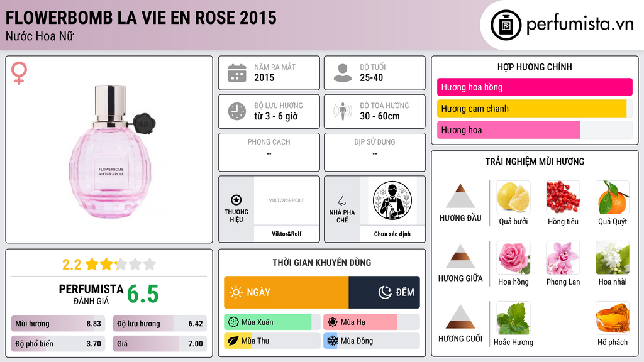The width and height of the screenshot is (644, 362).
Task: Click the Trải nghiệm mùi hương heading
Action: pos(535,162)
